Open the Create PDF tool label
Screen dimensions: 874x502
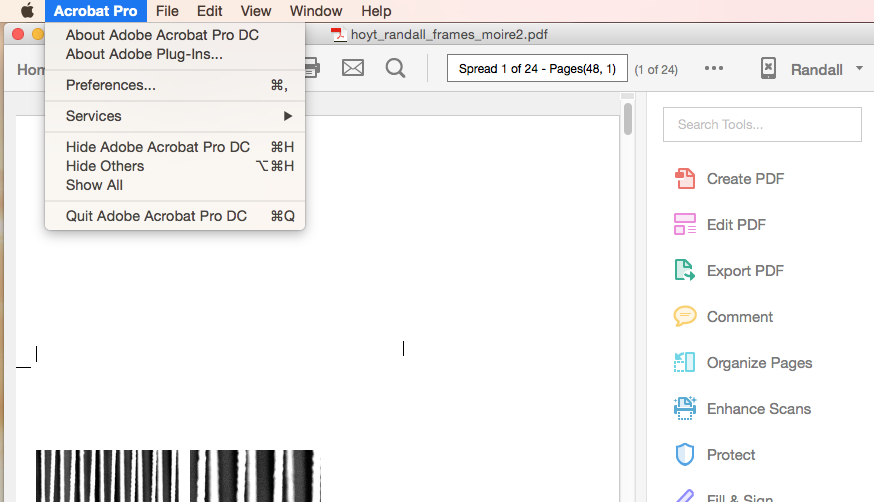click(x=745, y=179)
